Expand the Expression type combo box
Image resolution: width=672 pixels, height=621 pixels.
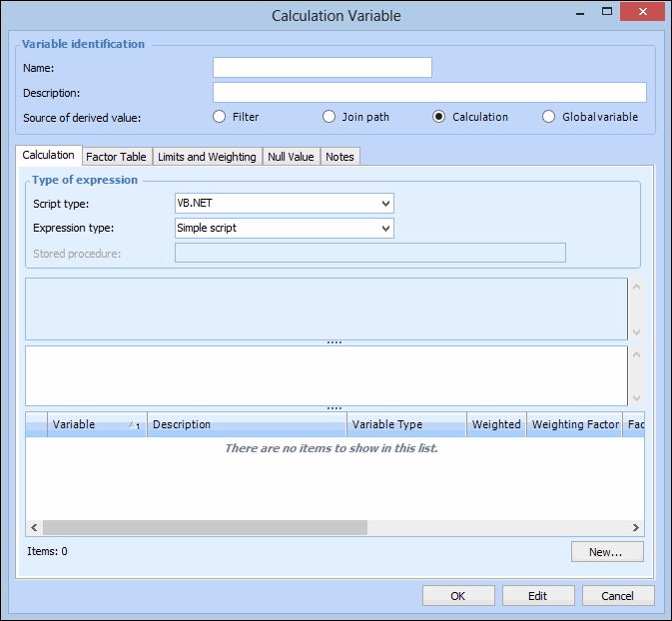tap(285, 229)
